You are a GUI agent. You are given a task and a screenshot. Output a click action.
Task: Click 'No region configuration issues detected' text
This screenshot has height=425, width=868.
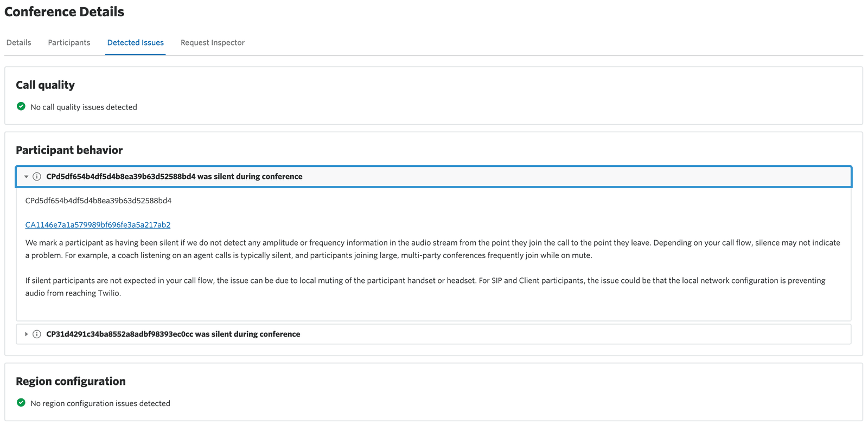[100, 404]
